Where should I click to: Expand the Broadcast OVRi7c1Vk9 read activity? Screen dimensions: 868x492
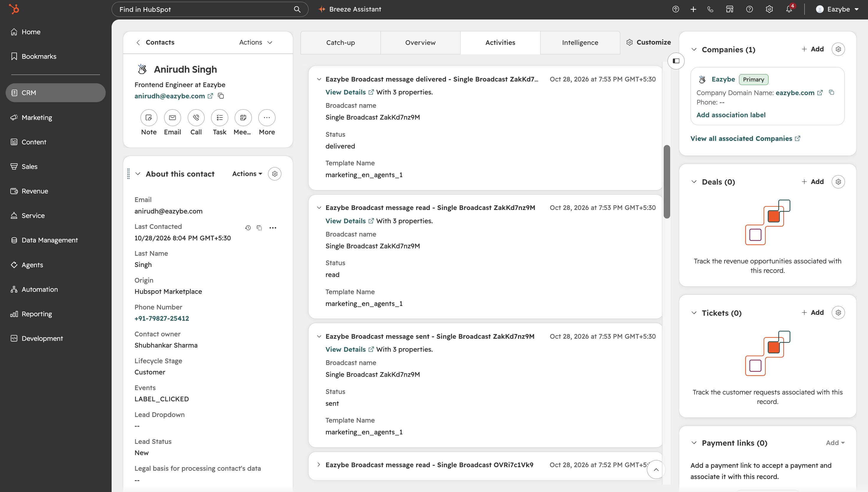[319, 465]
